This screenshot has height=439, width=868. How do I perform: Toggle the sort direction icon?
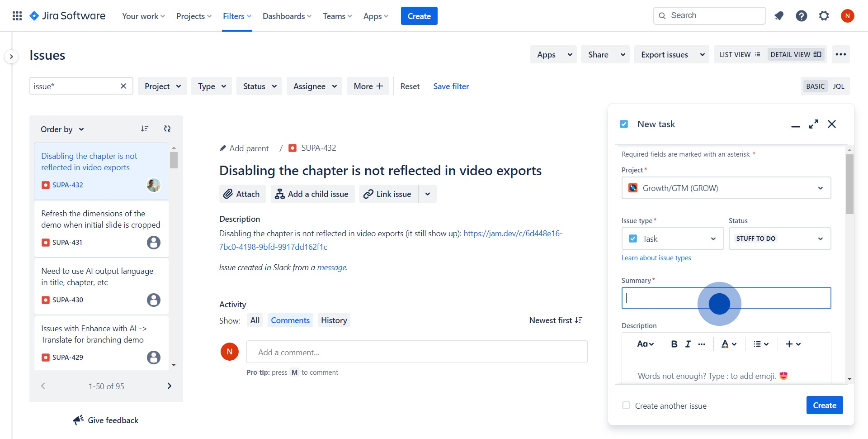point(144,129)
